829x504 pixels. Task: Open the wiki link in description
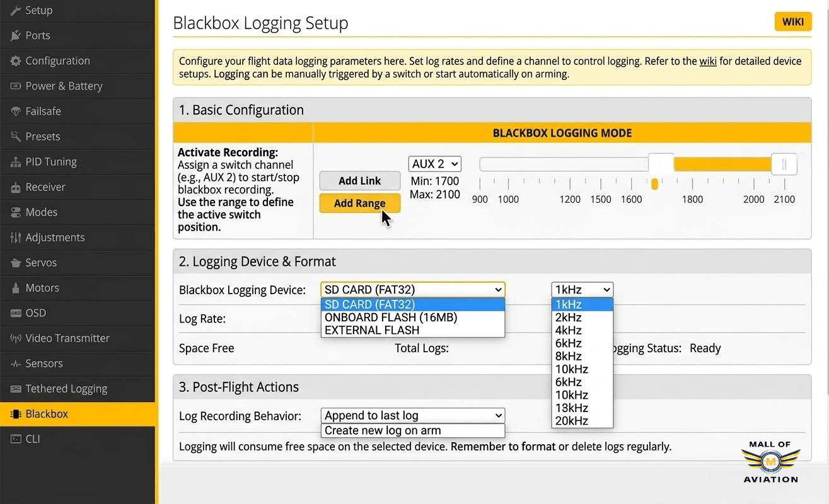(707, 61)
